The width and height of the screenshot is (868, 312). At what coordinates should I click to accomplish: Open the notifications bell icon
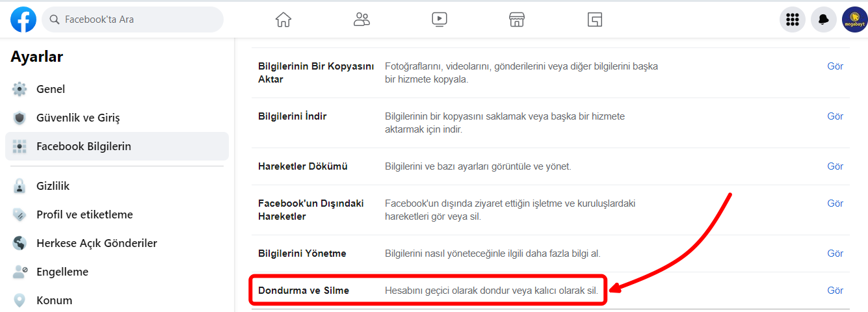824,19
